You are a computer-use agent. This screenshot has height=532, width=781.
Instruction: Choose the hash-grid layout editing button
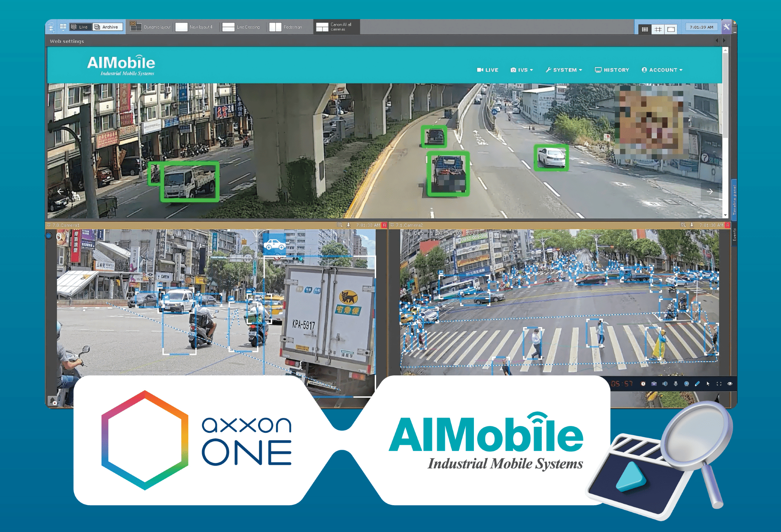tap(658, 29)
